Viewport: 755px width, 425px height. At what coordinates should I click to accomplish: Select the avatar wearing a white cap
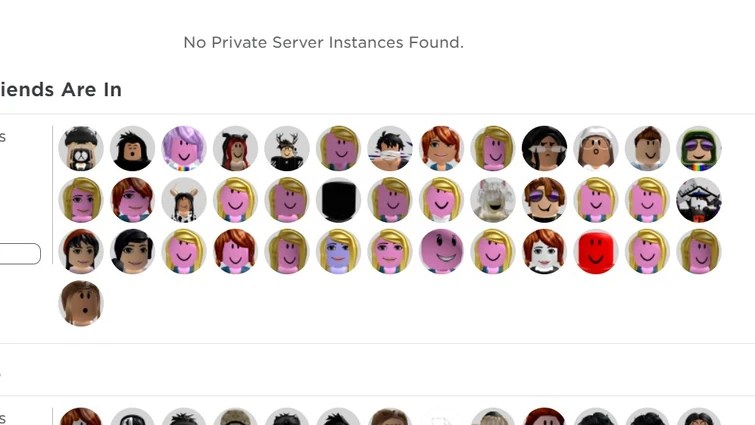(596, 148)
